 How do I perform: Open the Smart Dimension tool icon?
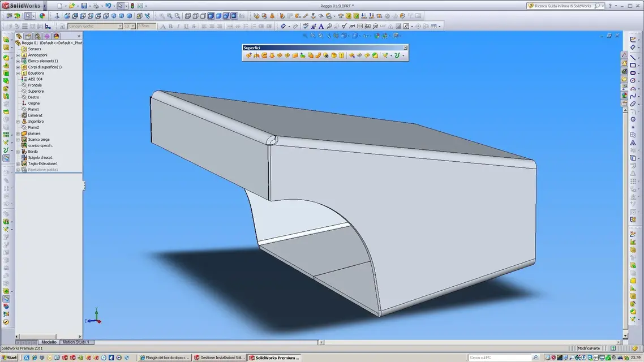click(283, 26)
